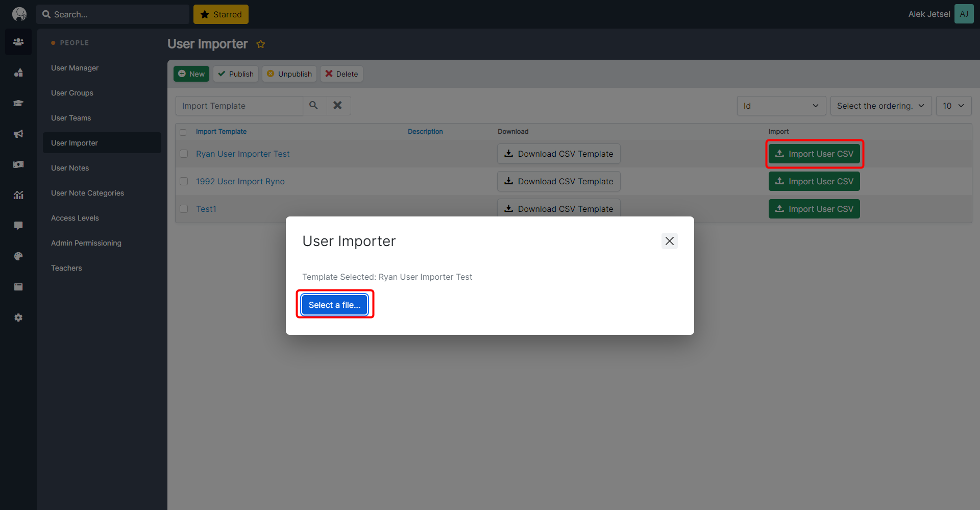Screen dimensions: 980x510
Task: Click the New toolbar button
Action: click(191, 74)
